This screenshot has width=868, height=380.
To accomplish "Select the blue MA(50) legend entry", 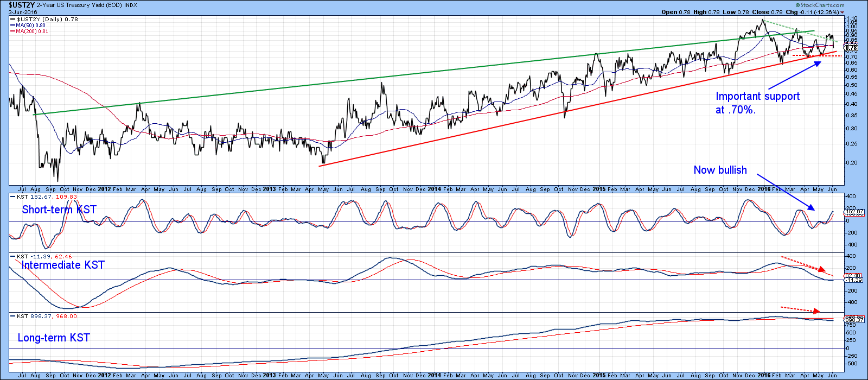I will [x=30, y=26].
